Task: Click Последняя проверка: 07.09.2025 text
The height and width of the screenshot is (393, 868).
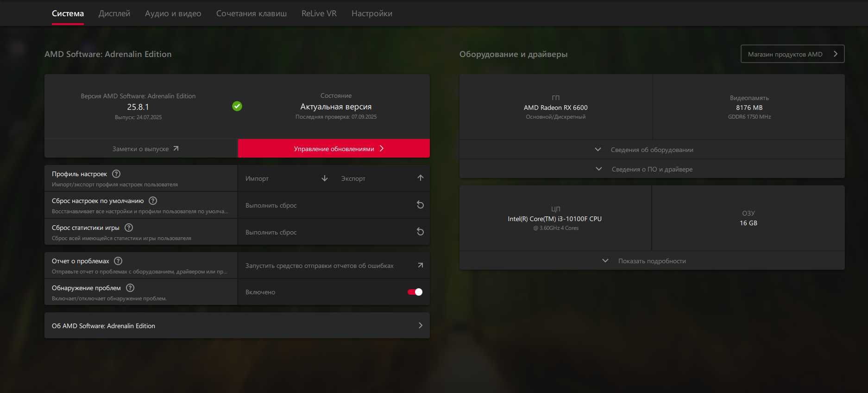Action: 336,117
